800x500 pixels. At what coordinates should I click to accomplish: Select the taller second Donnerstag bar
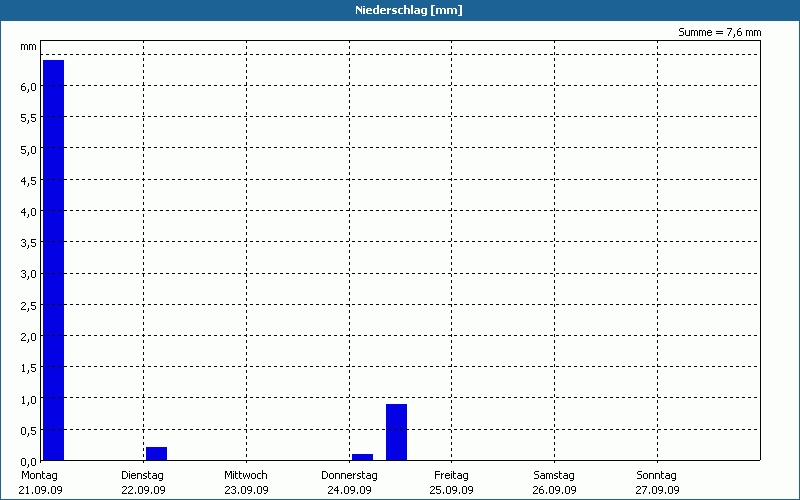tap(396, 432)
